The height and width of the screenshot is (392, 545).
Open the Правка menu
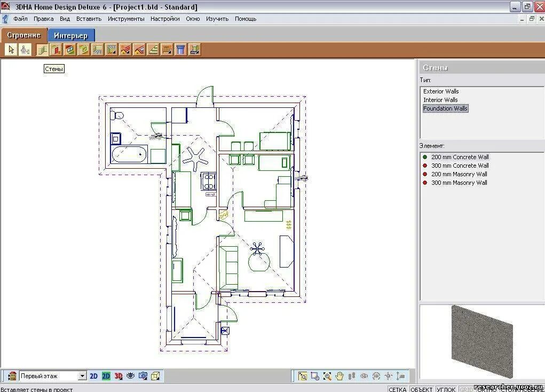click(x=43, y=19)
